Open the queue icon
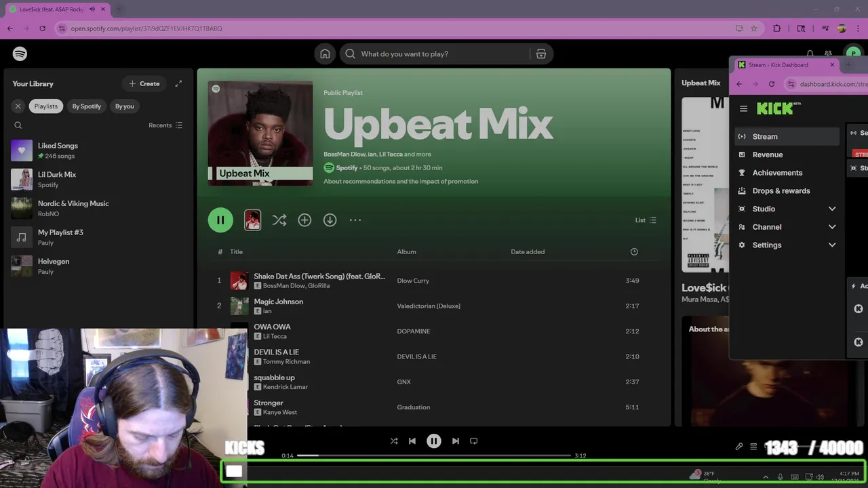The image size is (868, 488). [x=753, y=447]
